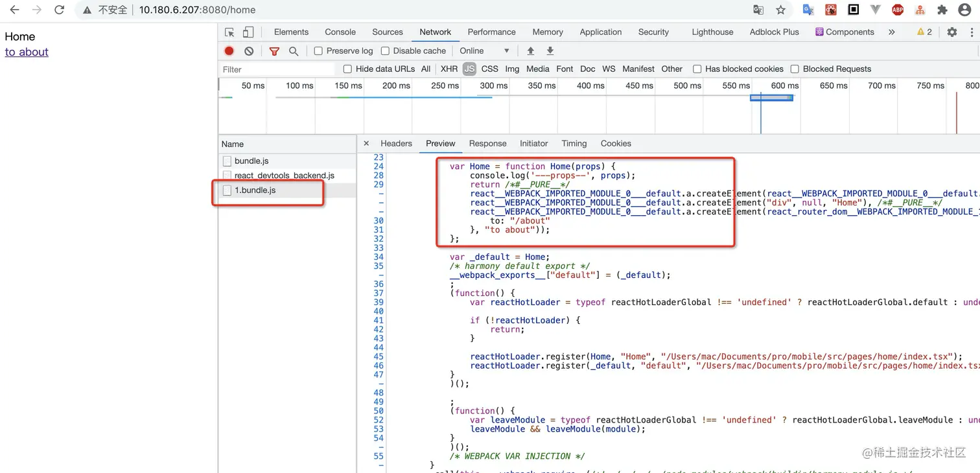Open the Online throttling dropdown
The width and height of the screenshot is (980, 473).
pos(484,51)
